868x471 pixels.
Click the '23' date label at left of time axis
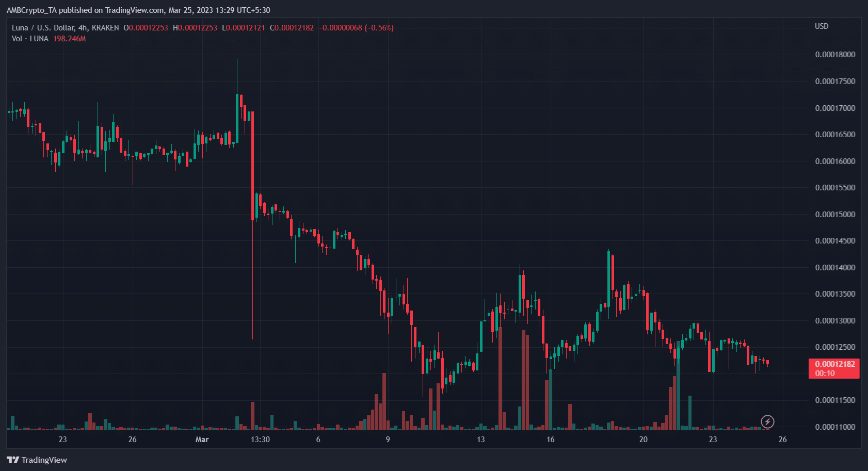click(x=62, y=440)
